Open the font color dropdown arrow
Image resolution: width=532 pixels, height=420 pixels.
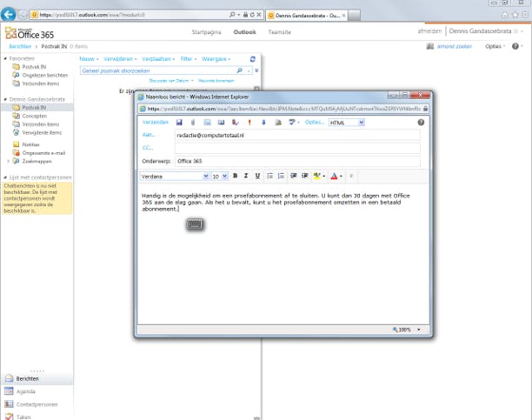[341, 177]
